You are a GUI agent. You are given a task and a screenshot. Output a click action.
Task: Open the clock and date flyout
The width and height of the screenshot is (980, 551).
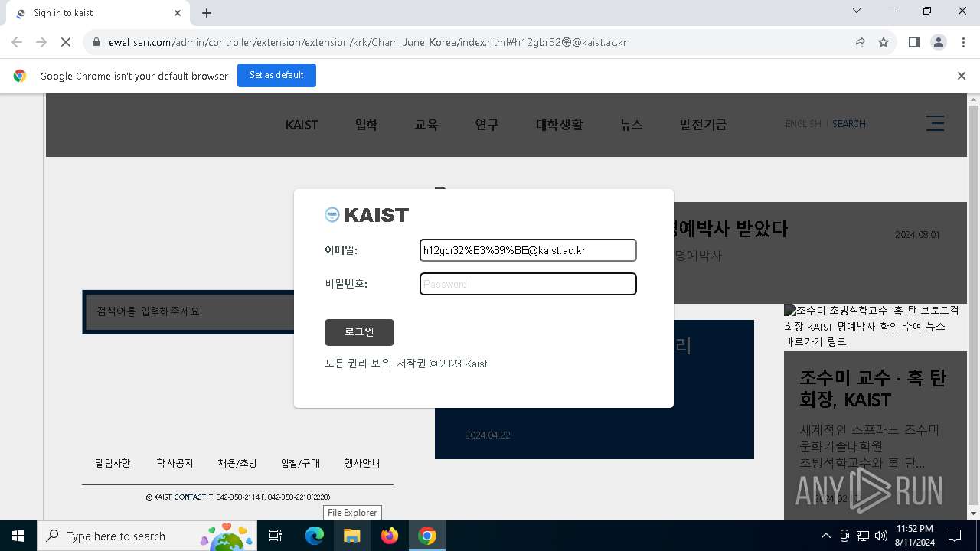pos(915,536)
